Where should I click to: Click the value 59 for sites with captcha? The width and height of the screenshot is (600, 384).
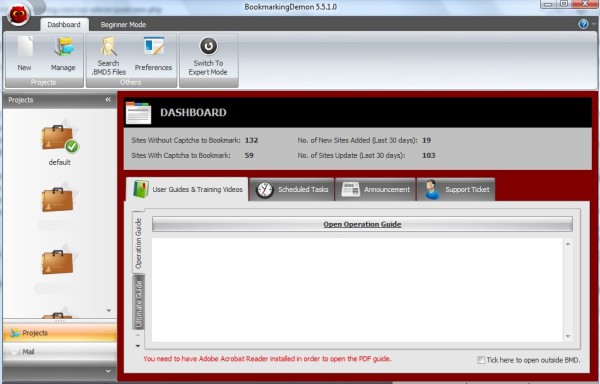click(249, 155)
